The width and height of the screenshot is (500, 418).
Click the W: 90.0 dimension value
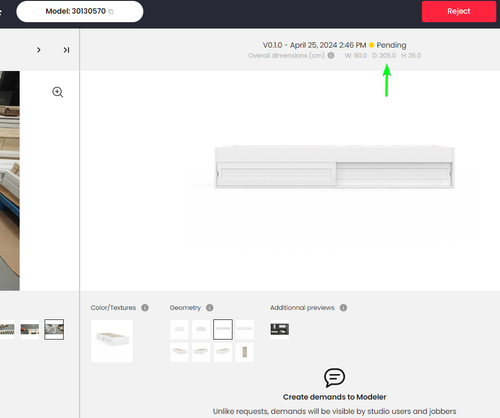click(x=356, y=56)
